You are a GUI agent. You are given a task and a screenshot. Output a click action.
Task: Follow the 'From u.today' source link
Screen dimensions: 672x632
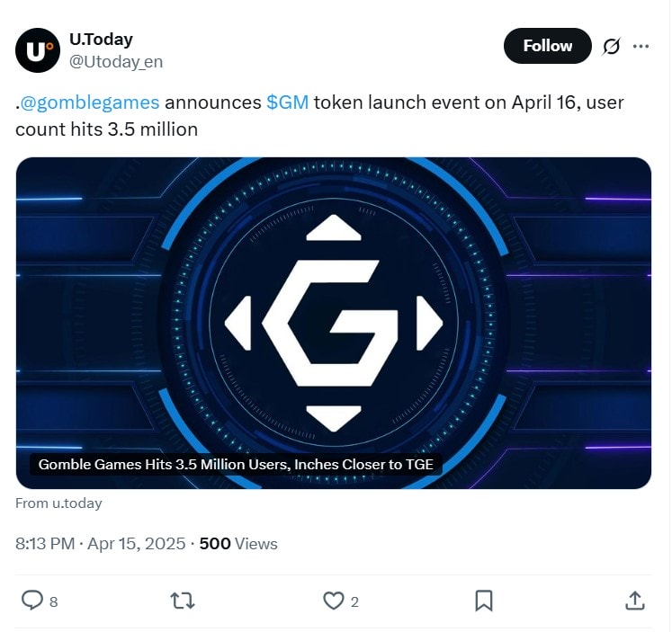pyautogui.click(x=58, y=503)
